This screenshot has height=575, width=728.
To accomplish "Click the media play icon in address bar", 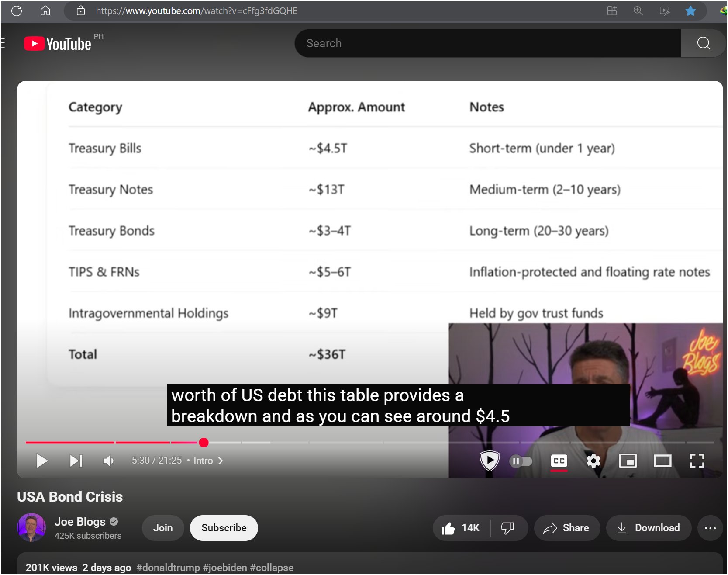I will (x=664, y=11).
